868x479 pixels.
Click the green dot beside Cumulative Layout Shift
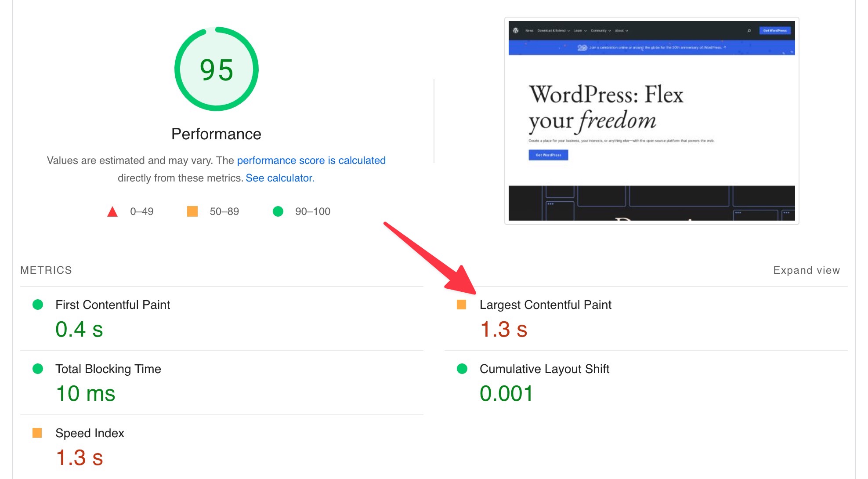[x=462, y=369]
